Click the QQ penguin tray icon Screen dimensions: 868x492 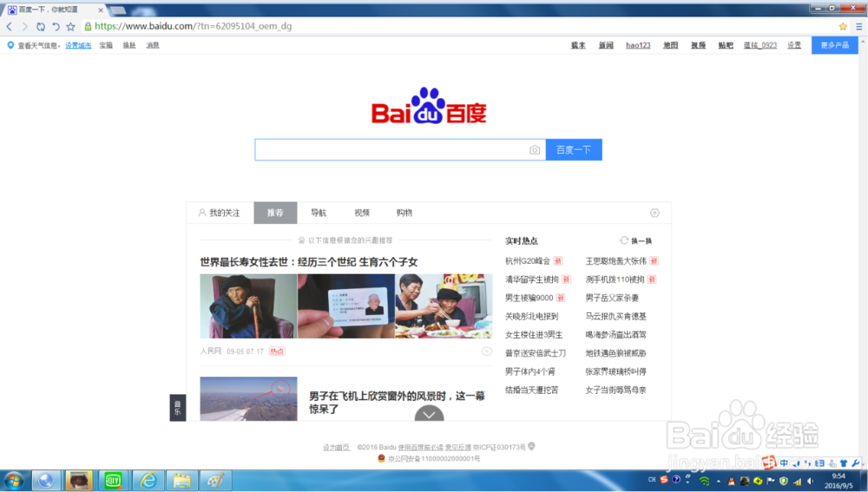[731, 482]
